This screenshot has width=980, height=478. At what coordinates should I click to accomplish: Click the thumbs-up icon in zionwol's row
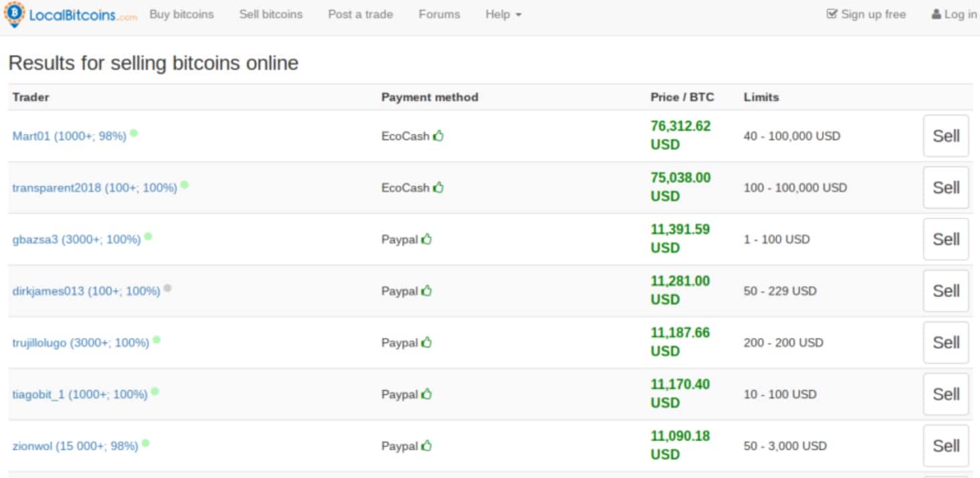pyautogui.click(x=427, y=445)
